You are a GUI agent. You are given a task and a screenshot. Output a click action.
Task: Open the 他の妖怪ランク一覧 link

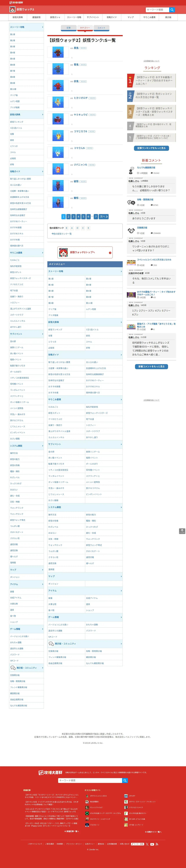pos(62,234)
